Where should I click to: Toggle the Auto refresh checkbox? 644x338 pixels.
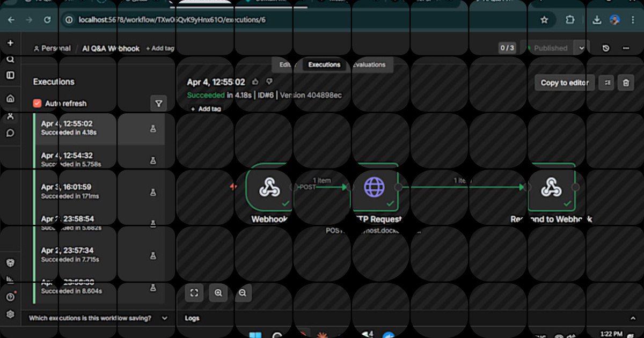(x=37, y=104)
